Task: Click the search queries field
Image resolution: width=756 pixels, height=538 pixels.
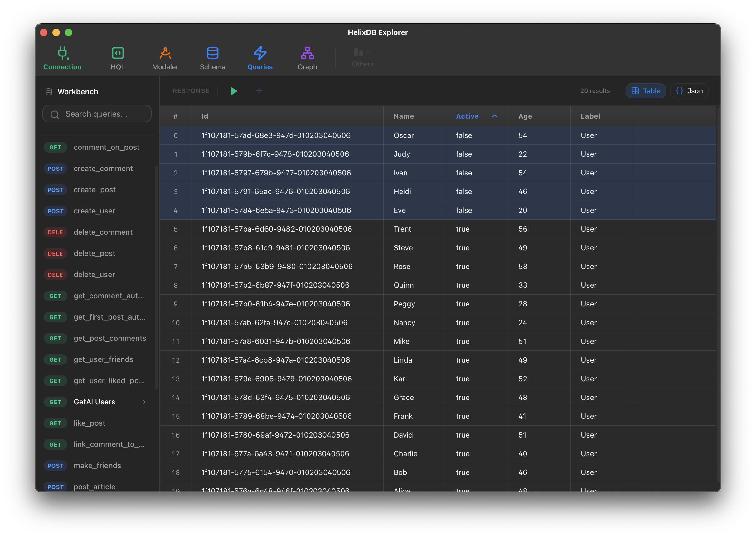Action: [x=97, y=114]
